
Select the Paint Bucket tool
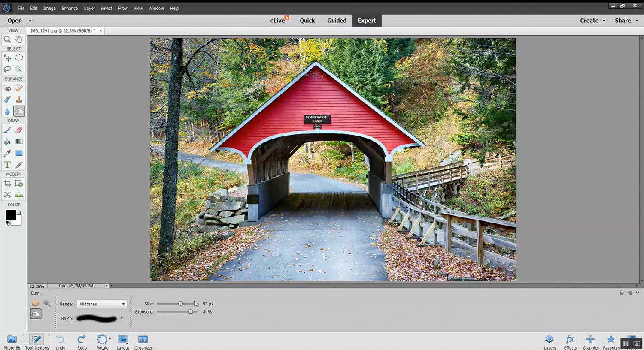[7, 142]
